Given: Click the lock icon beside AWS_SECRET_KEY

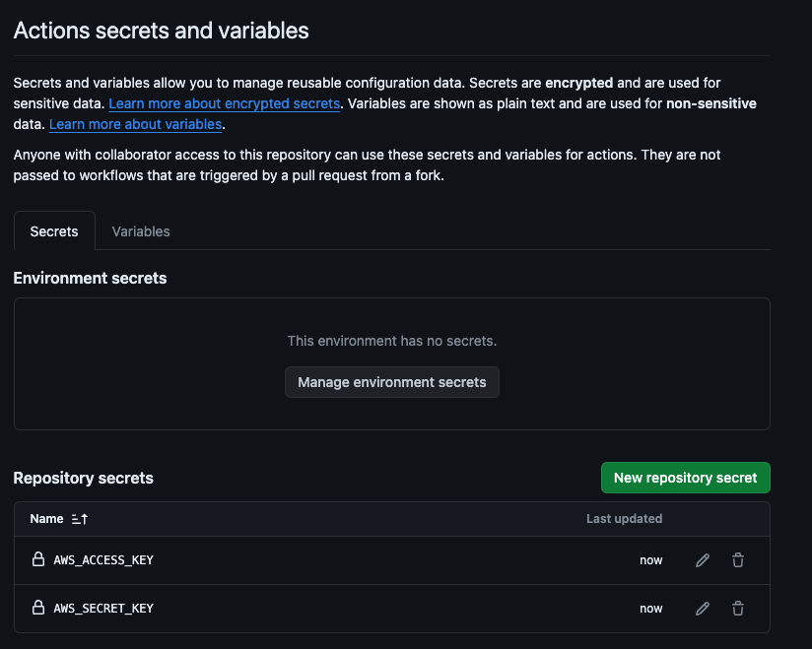Looking at the screenshot, I should point(37,608).
